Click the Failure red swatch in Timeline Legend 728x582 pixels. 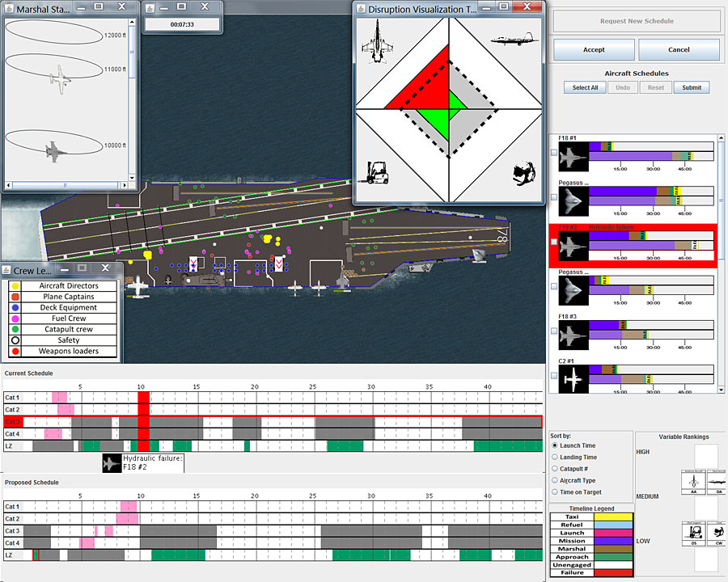pyautogui.click(x=614, y=572)
